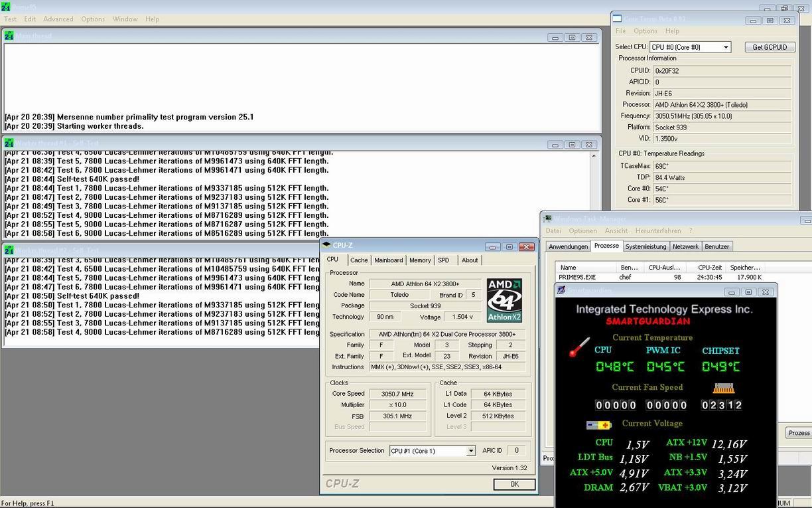Click the thermometer icon in SmartGuardian
The image size is (812, 508).
click(578, 347)
